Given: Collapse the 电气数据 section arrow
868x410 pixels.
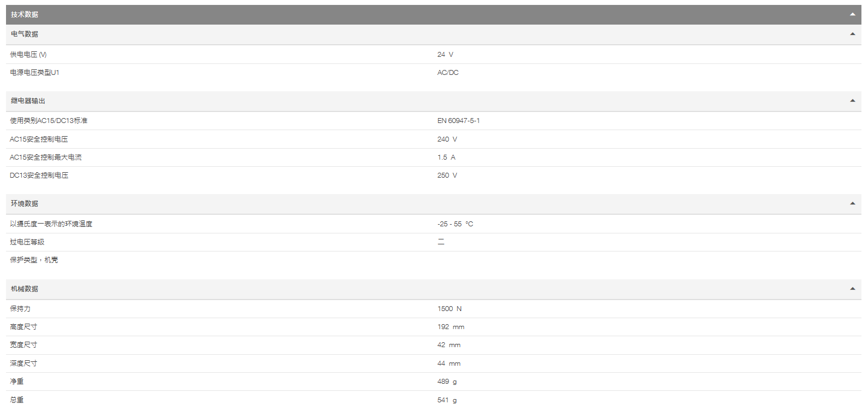Looking at the screenshot, I should [852, 34].
